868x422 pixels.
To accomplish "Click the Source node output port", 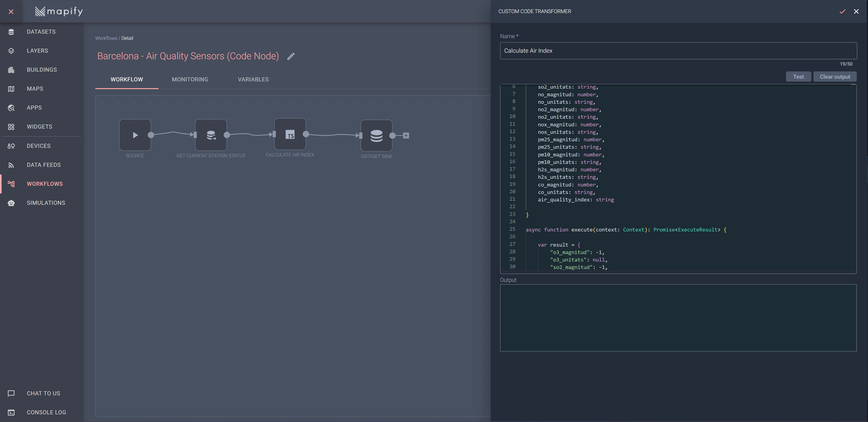I will point(151,135).
